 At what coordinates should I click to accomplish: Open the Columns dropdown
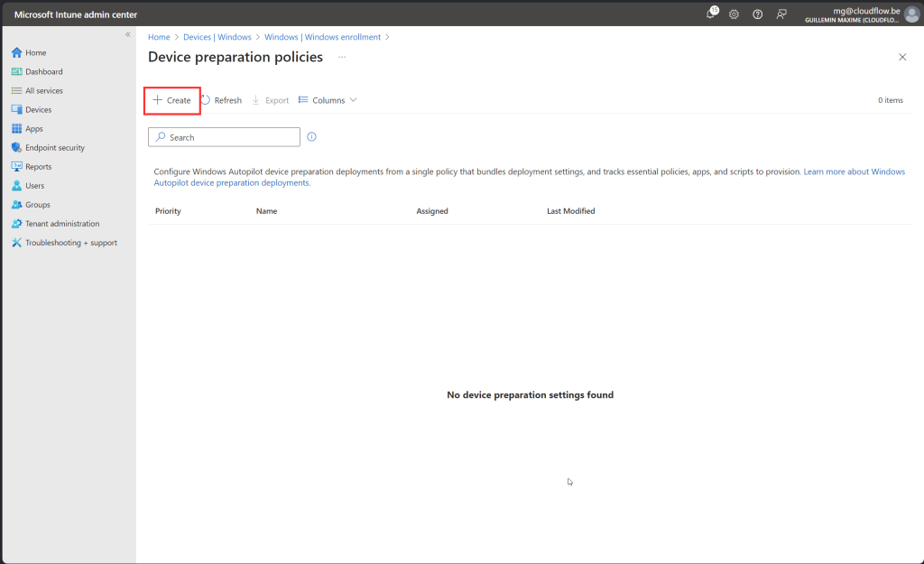(328, 100)
